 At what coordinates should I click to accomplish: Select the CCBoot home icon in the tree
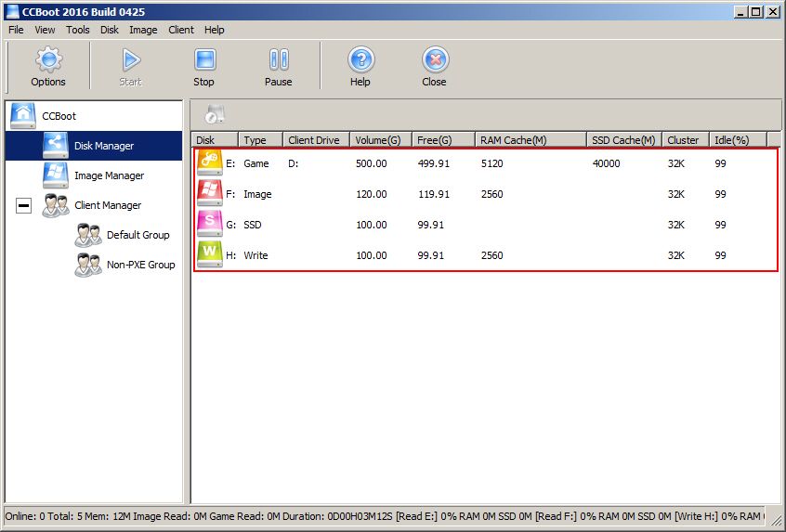(23, 116)
